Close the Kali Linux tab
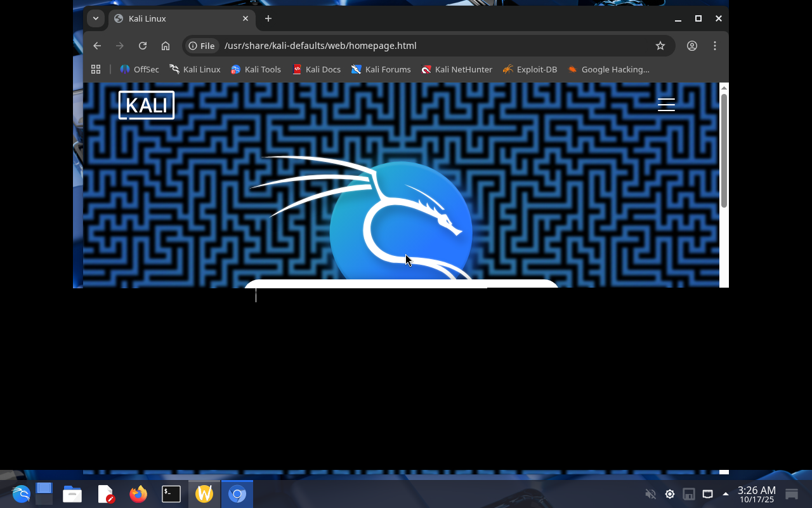Screen dimensions: 812x508 (246, 18)
